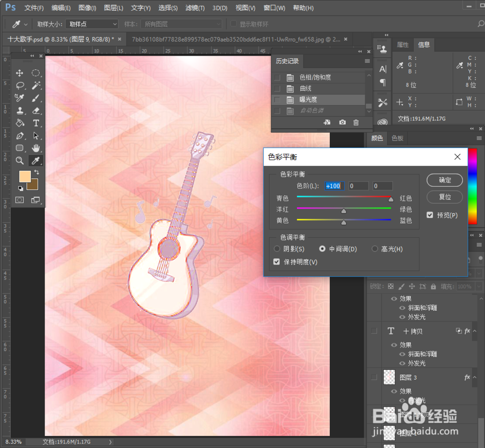Select the Elliptical Marquee tool
Image resolution: width=485 pixels, height=448 pixels.
[36, 73]
